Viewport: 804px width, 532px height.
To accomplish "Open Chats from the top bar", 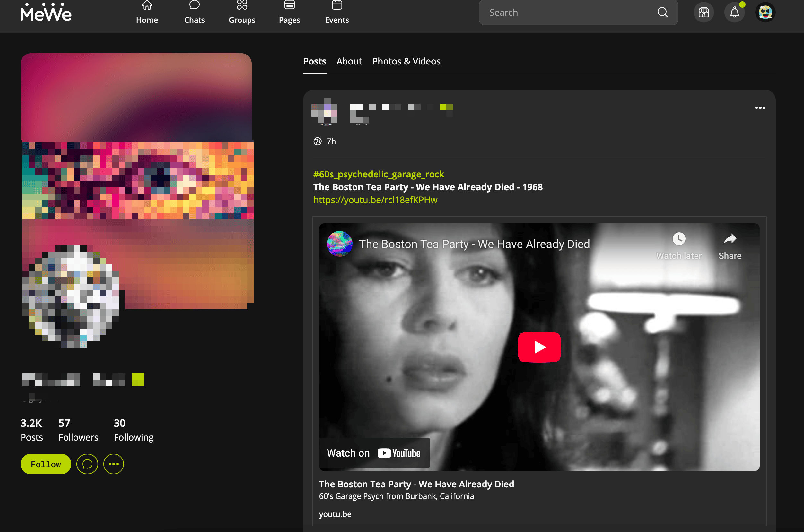I will [x=194, y=13].
